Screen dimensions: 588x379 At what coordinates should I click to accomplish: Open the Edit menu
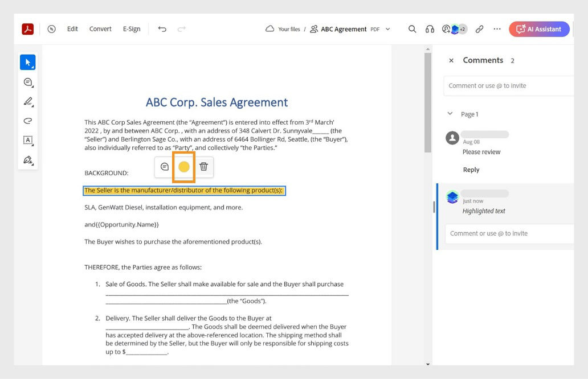[72, 28]
